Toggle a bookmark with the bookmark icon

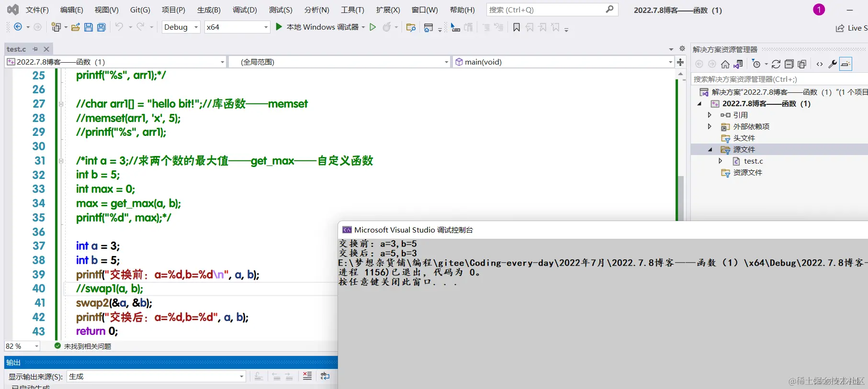click(516, 27)
